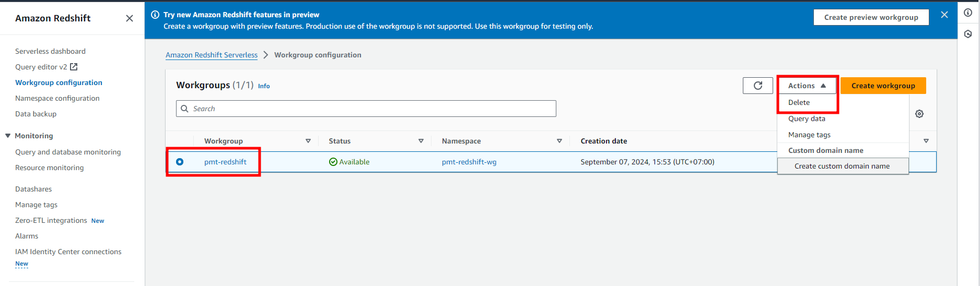Choose Manage tags from Actions menu

coord(809,135)
